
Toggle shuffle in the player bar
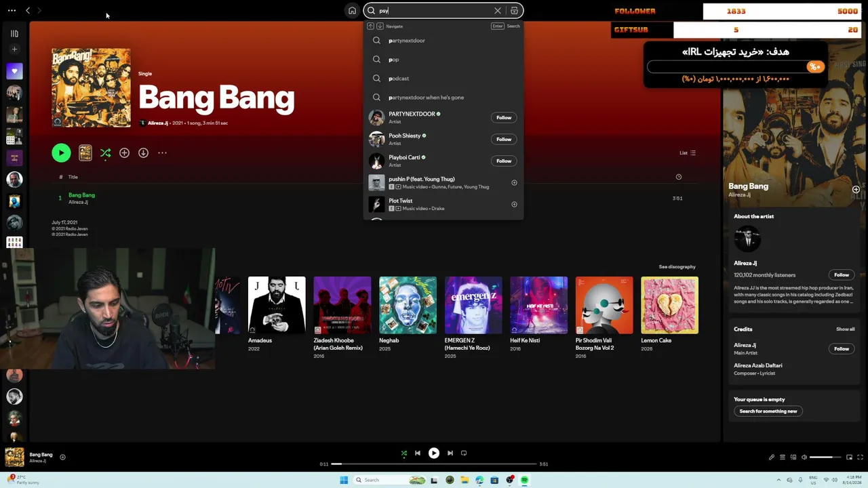pyautogui.click(x=404, y=453)
